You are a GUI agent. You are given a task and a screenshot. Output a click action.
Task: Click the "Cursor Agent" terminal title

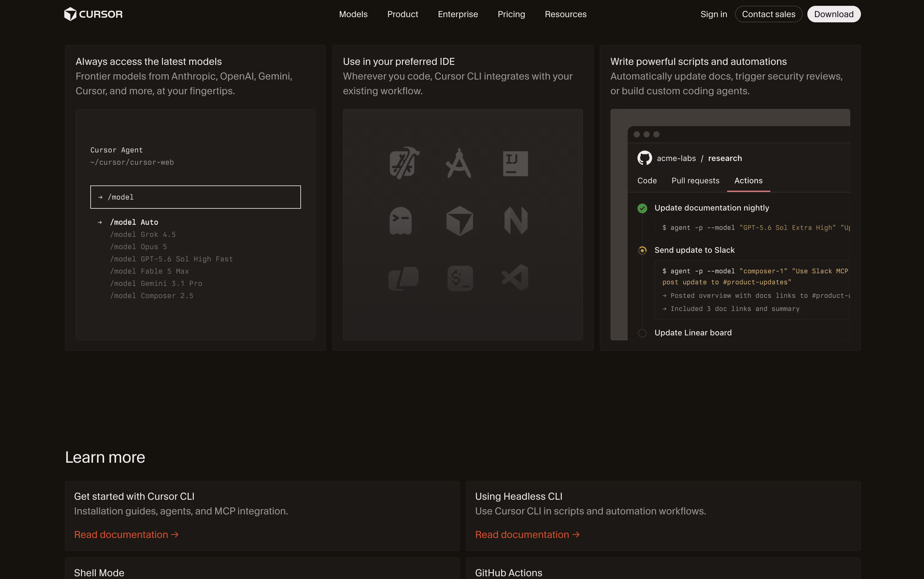pos(116,150)
